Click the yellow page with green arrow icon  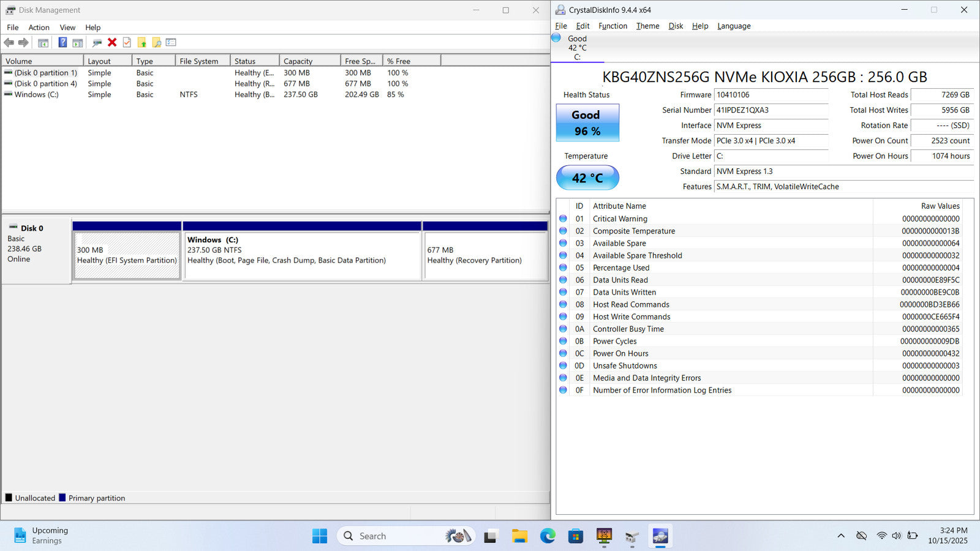pyautogui.click(x=142, y=43)
